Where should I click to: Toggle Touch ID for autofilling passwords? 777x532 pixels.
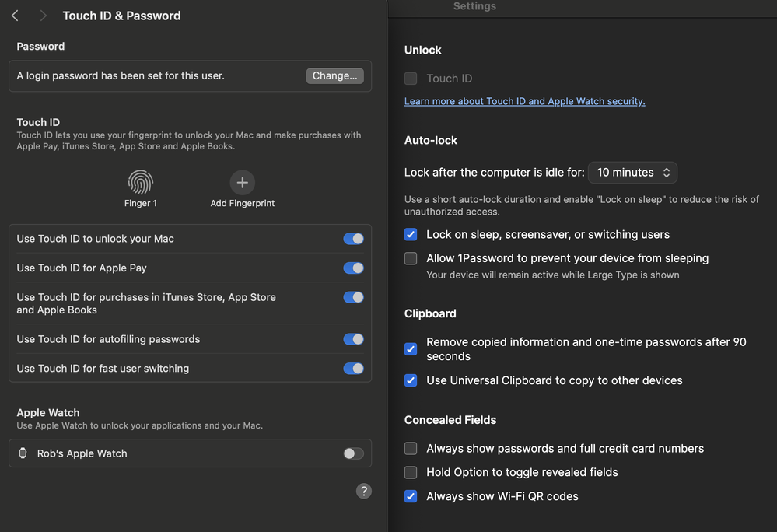tap(353, 339)
